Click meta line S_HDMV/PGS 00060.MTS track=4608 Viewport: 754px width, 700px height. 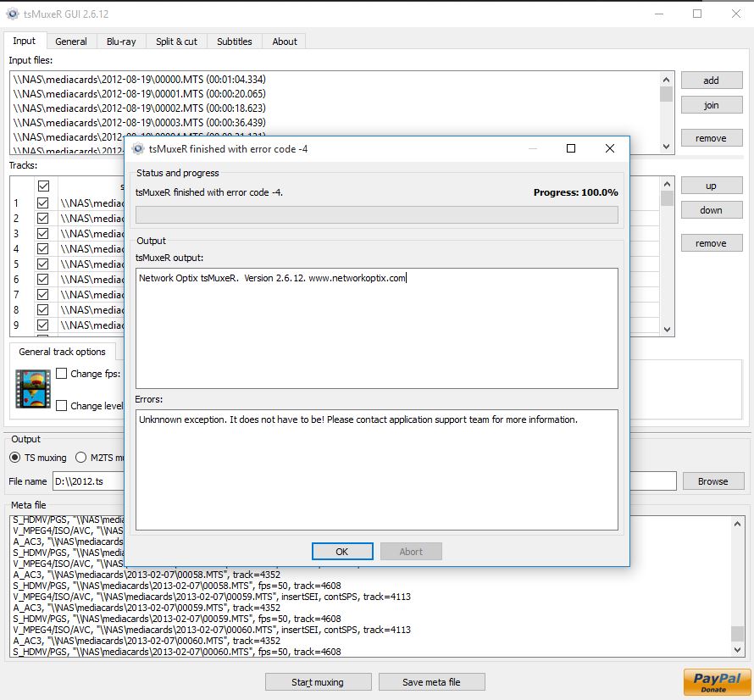pos(177,652)
